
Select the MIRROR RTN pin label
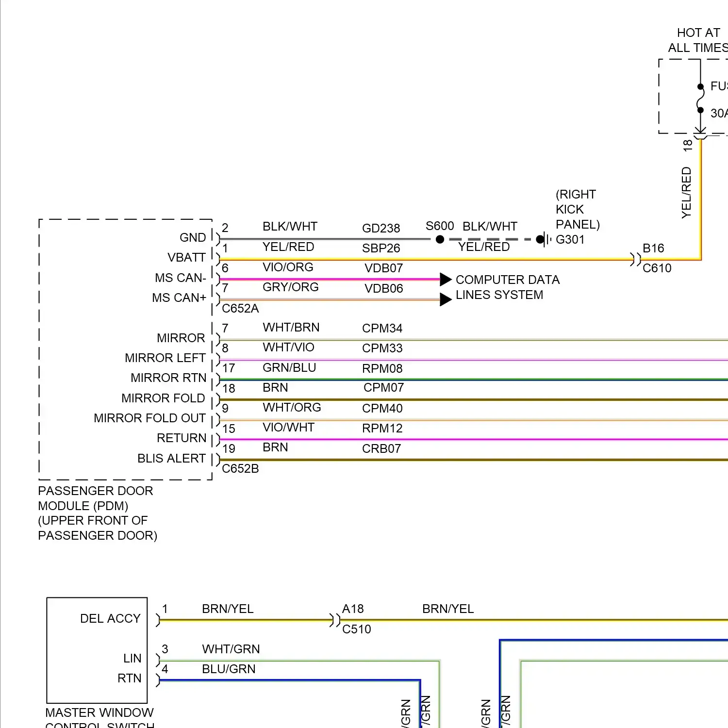(x=168, y=378)
